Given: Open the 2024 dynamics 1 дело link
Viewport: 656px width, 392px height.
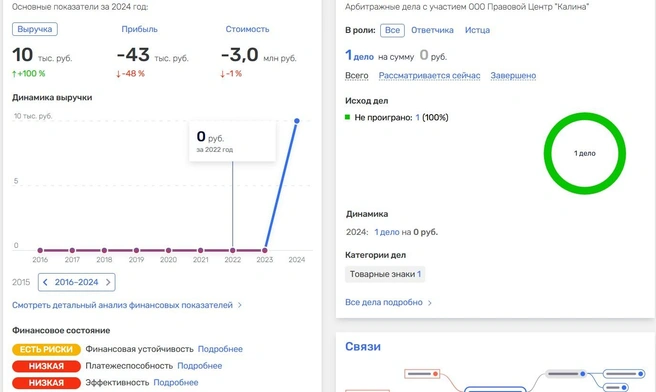Looking at the screenshot, I should 387,232.
